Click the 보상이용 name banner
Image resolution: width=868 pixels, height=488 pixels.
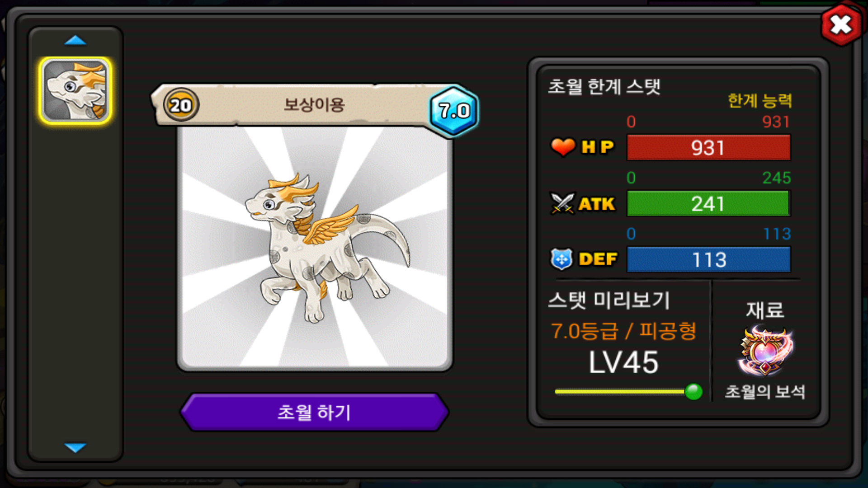(314, 105)
